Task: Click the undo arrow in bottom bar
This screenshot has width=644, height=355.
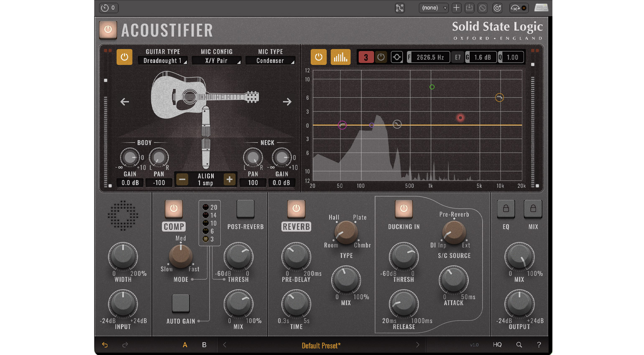Action: (x=105, y=345)
